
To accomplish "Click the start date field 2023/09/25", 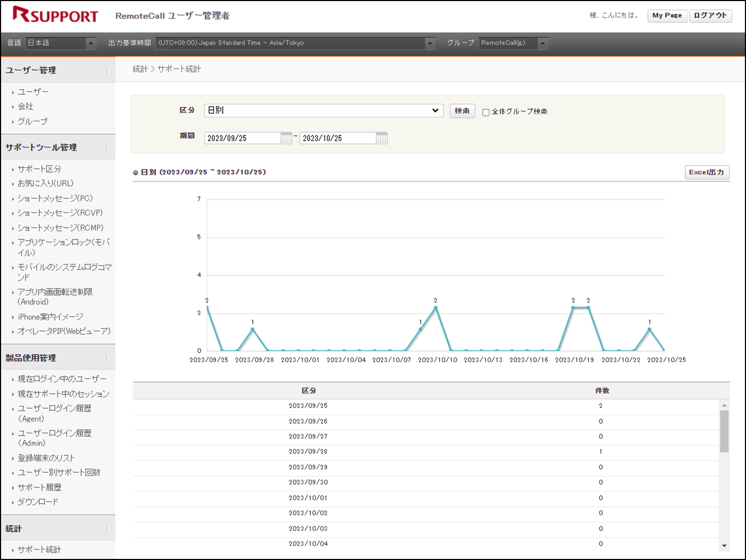I will 242,139.
